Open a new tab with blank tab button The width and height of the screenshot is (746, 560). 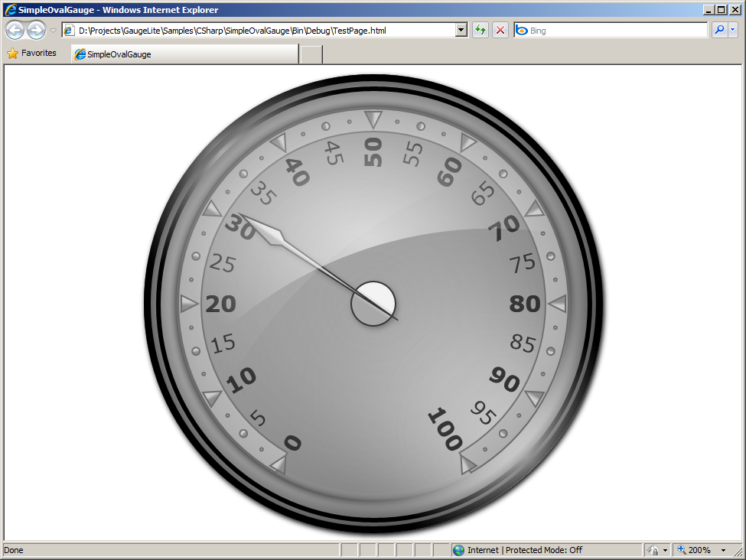[x=311, y=54]
